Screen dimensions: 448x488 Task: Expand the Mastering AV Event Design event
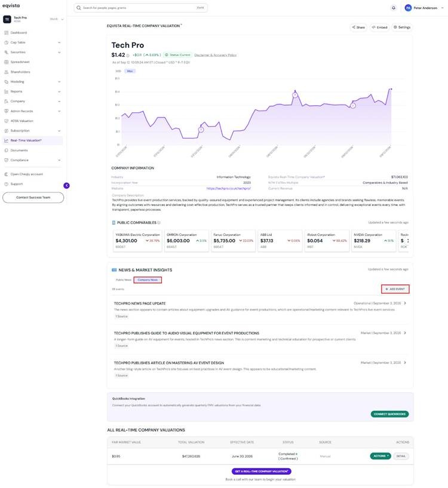(405, 363)
